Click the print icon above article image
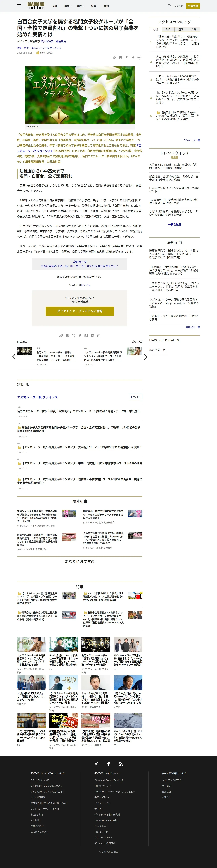 (120, 58)
